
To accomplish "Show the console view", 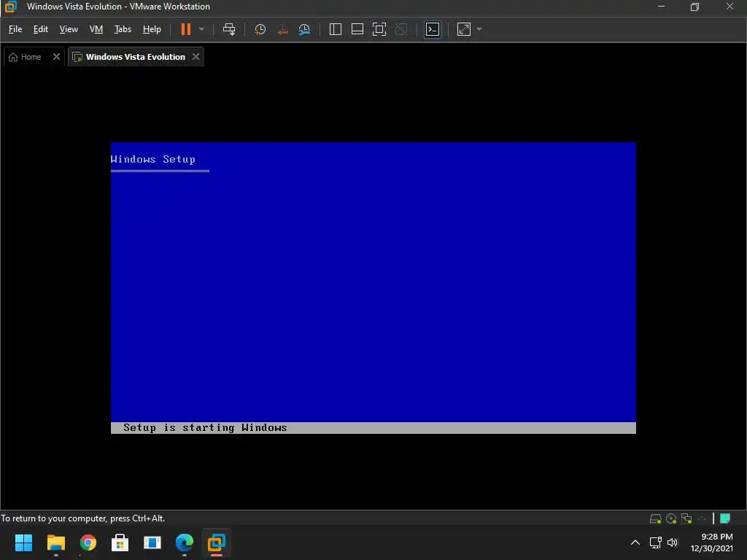I will 433,29.
